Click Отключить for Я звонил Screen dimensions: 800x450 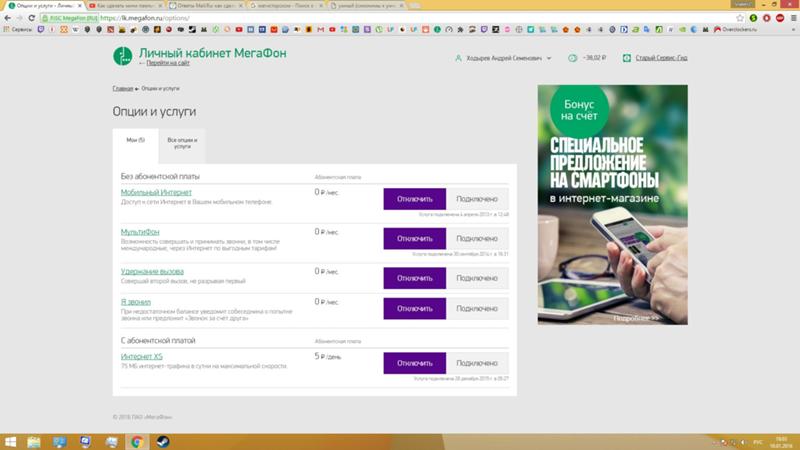click(415, 309)
